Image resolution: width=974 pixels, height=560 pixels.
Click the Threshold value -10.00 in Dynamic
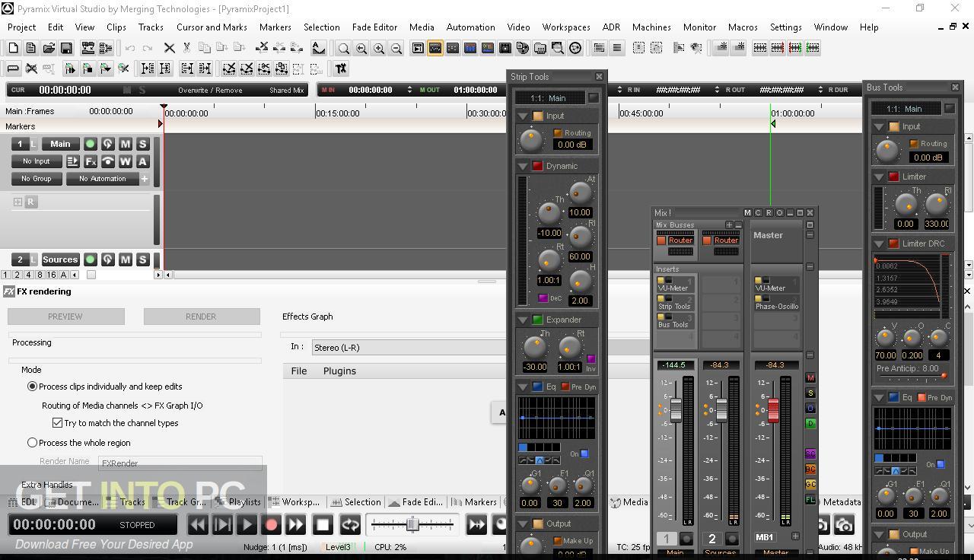(549, 234)
